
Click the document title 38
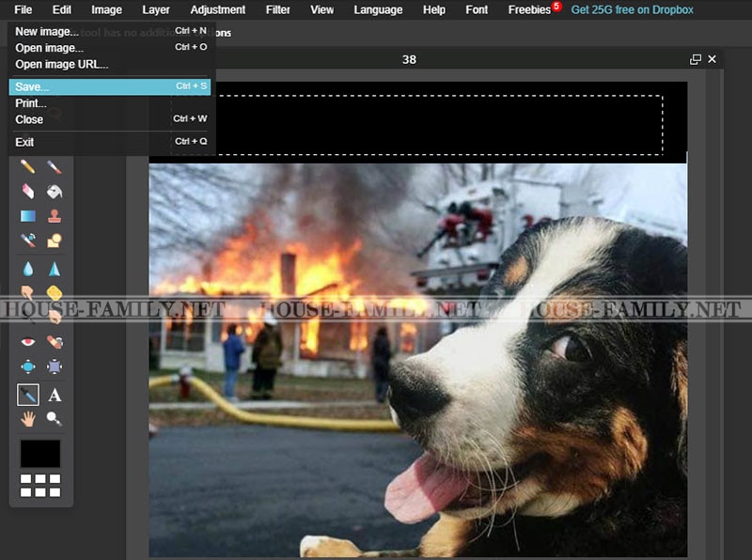pyautogui.click(x=409, y=59)
